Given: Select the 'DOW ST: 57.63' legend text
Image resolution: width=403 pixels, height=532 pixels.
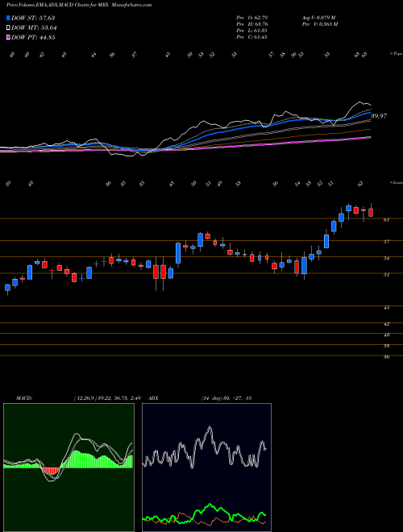Looking at the screenshot, I should tap(33, 18).
